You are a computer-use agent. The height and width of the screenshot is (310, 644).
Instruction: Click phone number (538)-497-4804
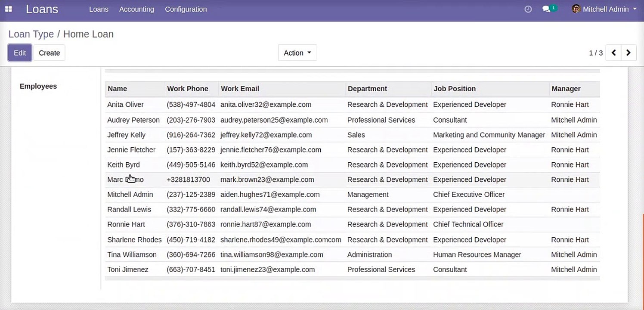click(x=191, y=105)
